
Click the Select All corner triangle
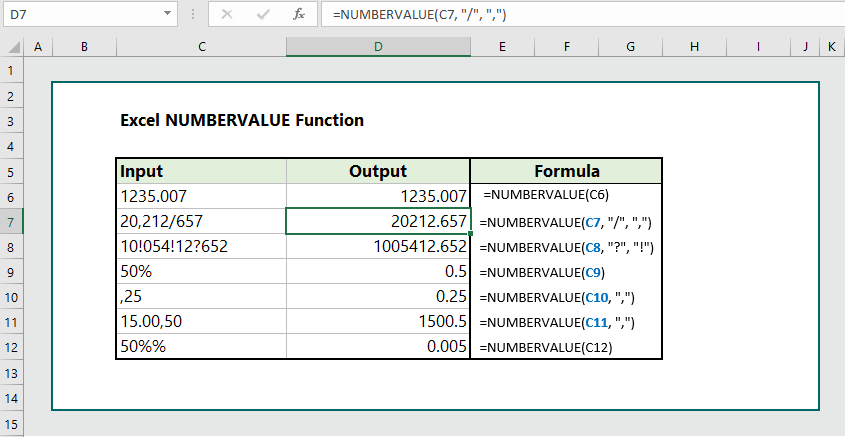click(x=13, y=47)
